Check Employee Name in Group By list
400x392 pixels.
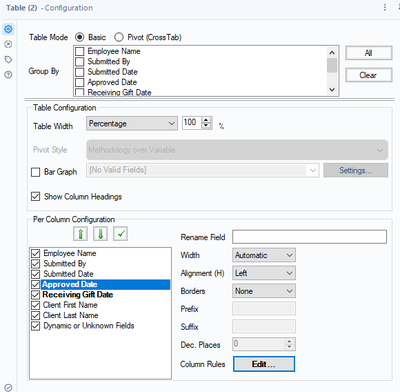pos(79,51)
